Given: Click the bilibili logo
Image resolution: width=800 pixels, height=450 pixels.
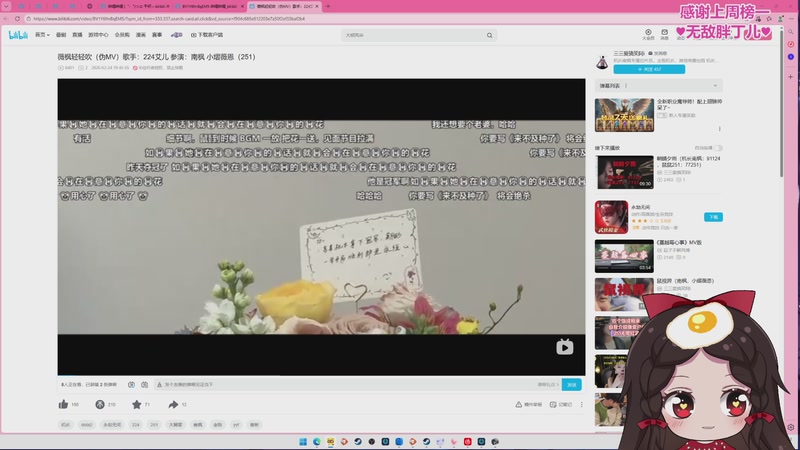Looking at the screenshot, I should [x=18, y=35].
